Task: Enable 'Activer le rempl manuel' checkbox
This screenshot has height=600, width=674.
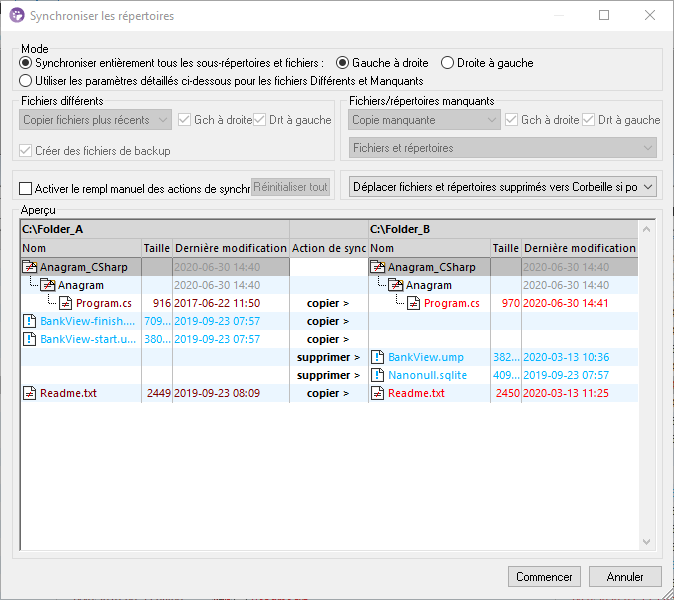Action: (x=26, y=188)
